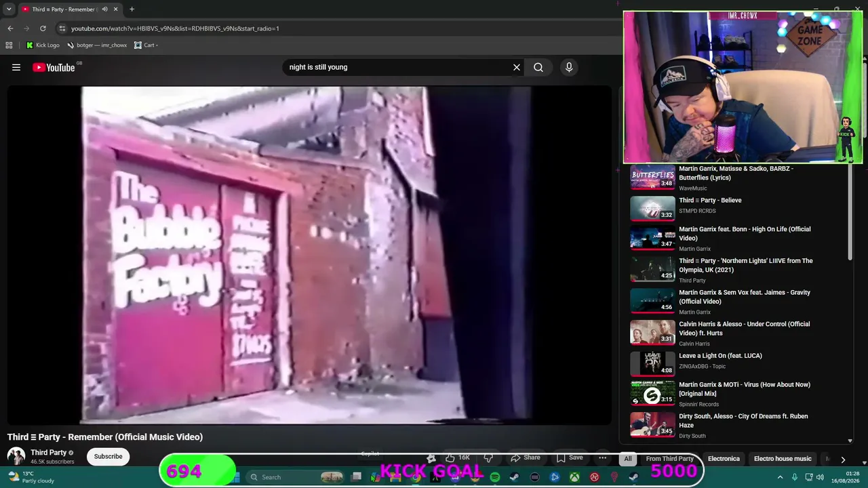868x488 pixels.
Task: Open the STMPD RCRDS channel name
Action: click(x=697, y=211)
